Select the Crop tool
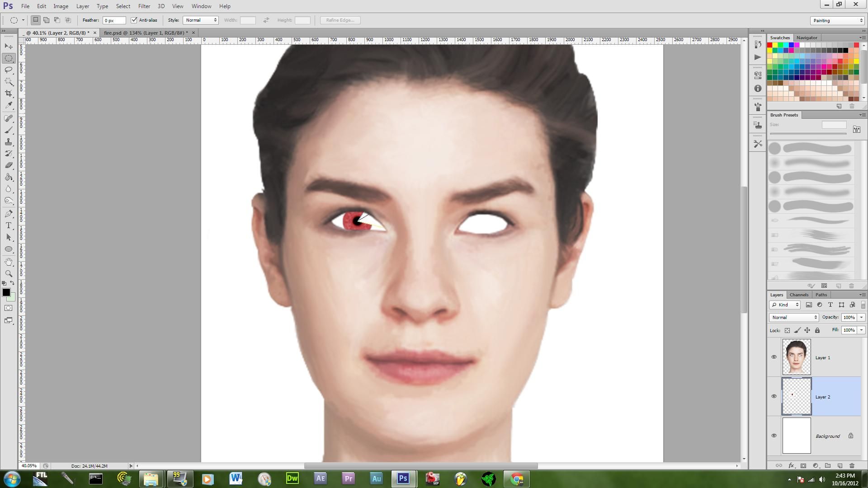 (9, 94)
